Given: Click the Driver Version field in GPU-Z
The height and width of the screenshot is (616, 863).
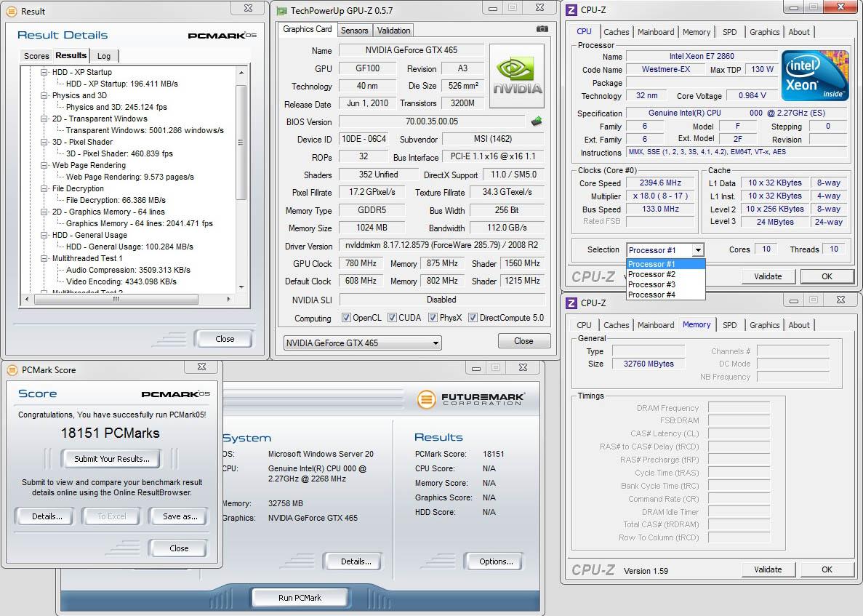Looking at the screenshot, I should pos(442,246).
